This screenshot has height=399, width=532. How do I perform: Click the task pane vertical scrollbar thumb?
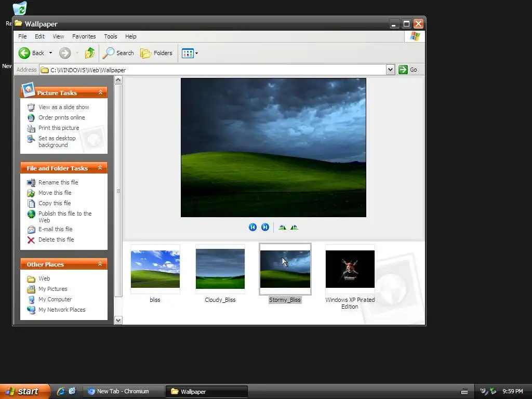pyautogui.click(x=118, y=191)
